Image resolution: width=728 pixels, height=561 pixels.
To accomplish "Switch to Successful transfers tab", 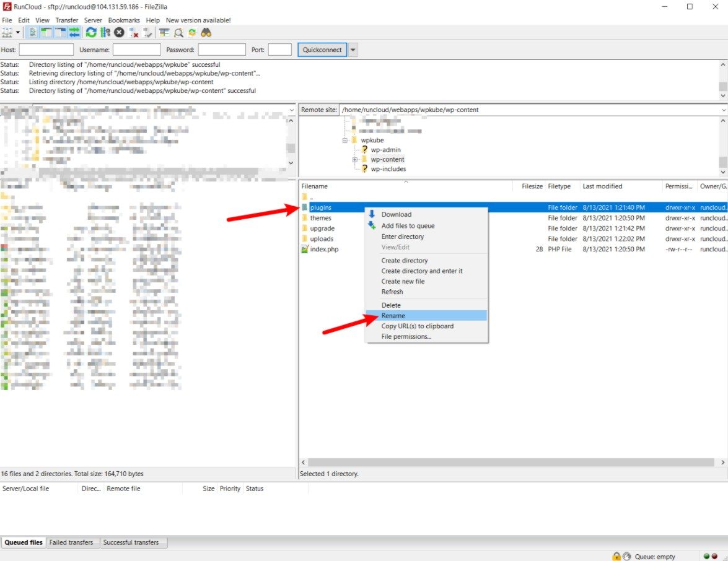I will (x=131, y=542).
